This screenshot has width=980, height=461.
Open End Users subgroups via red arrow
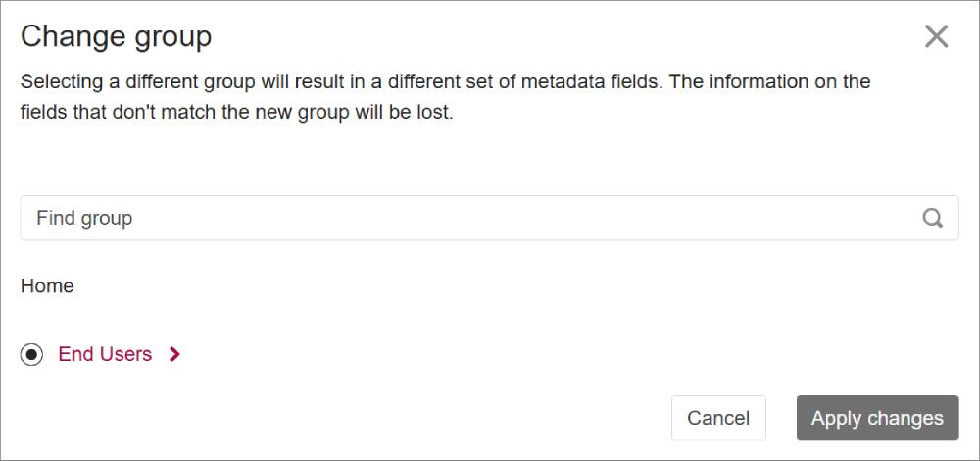[x=175, y=355]
